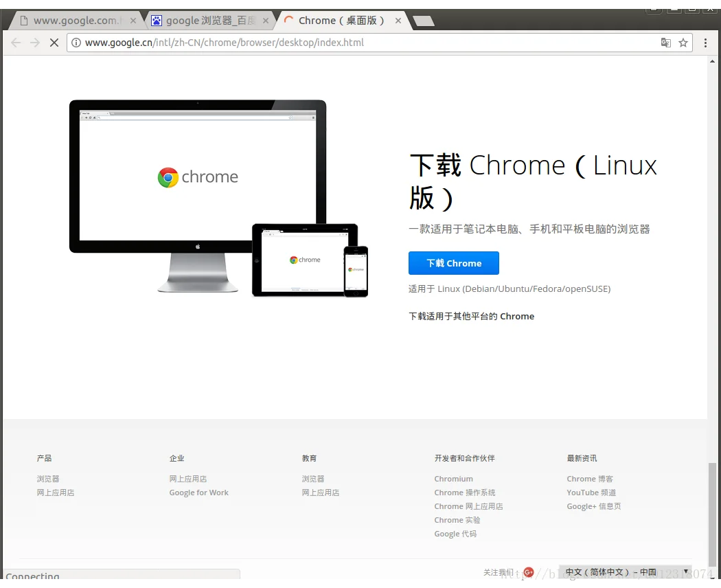721x588 pixels.
Task: View site information icon in address bar
Action: point(76,43)
